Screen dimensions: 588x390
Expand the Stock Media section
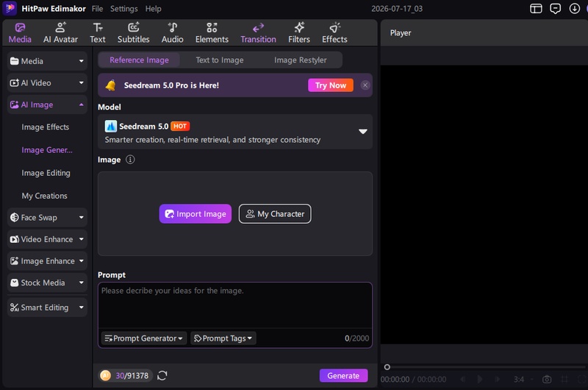(47, 283)
